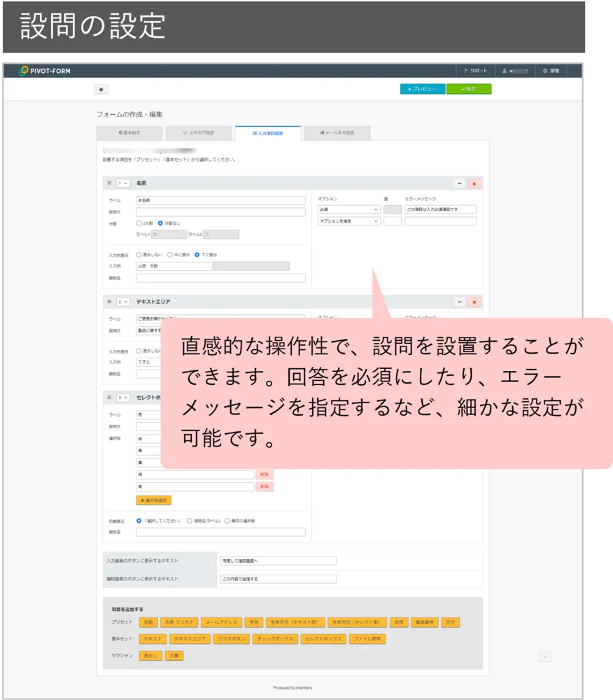Delete the テキストエリア section with the red X
The image size is (613, 700).
(x=473, y=301)
